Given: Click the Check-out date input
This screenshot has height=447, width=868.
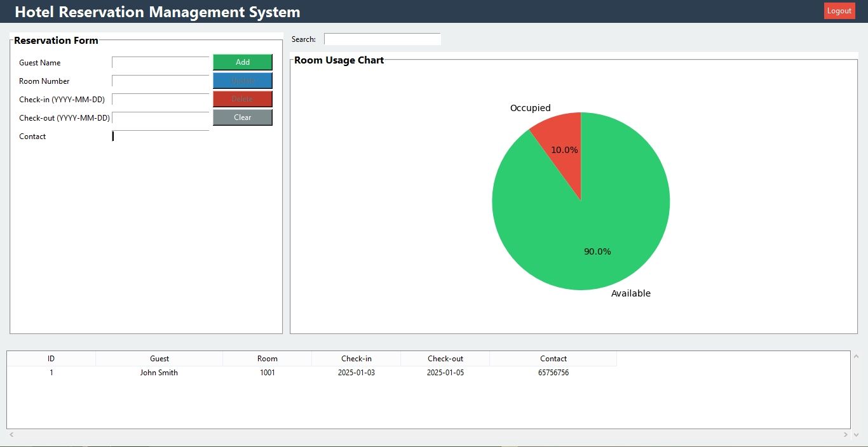Looking at the screenshot, I should click(160, 118).
